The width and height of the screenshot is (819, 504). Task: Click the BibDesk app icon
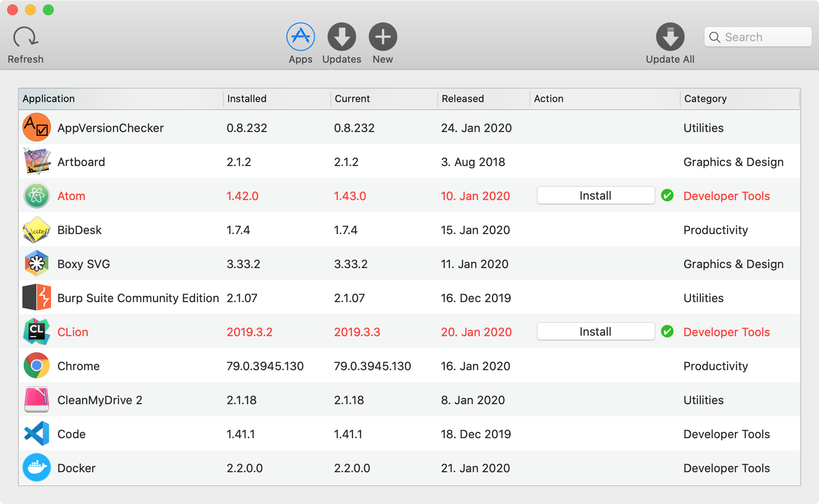(37, 230)
